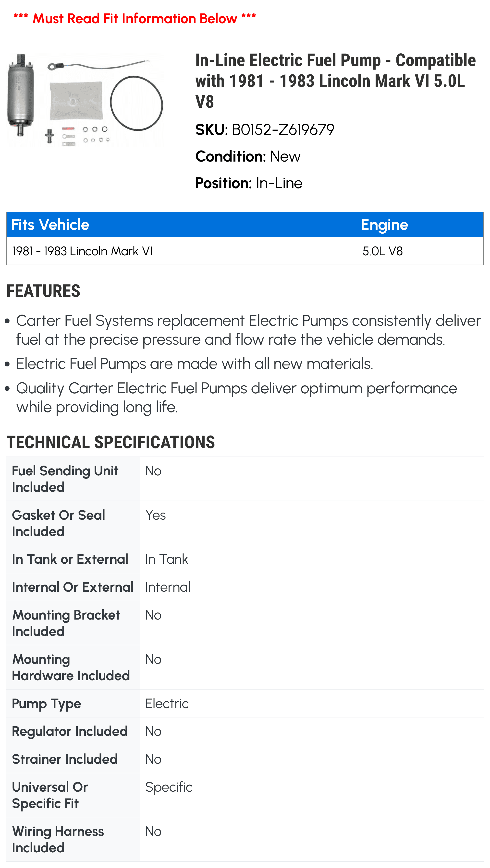490x868 pixels.
Task: Click the Gasket Or Seal Included row
Action: coord(245,523)
